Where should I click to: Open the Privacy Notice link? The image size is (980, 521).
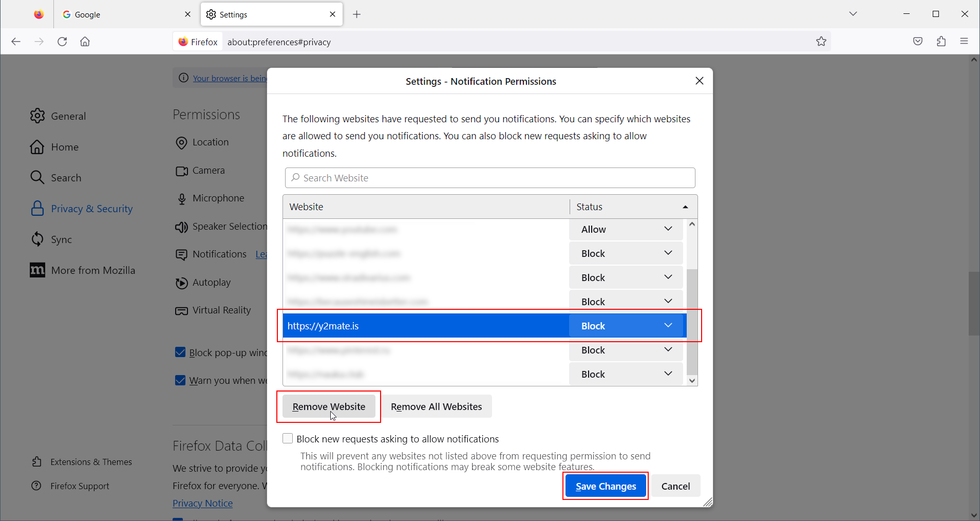(x=202, y=503)
